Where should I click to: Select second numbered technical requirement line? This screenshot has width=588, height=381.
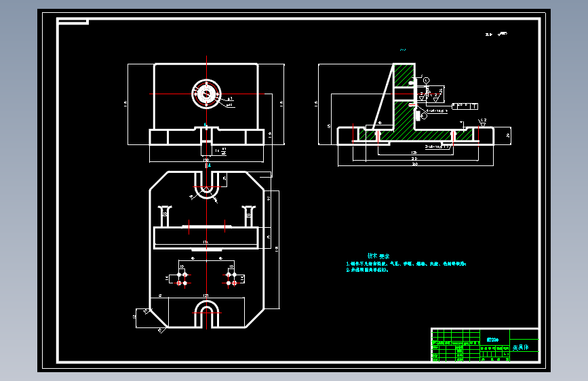[367, 270]
